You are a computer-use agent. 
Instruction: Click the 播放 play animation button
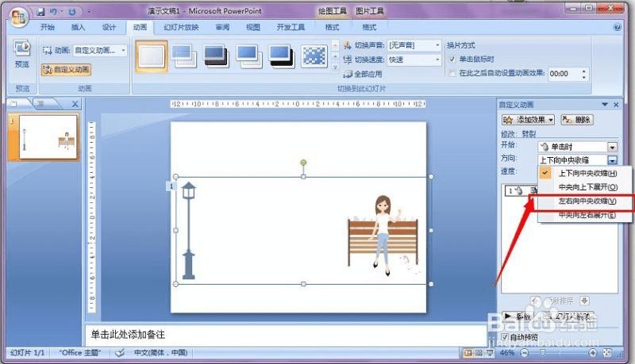(x=518, y=316)
